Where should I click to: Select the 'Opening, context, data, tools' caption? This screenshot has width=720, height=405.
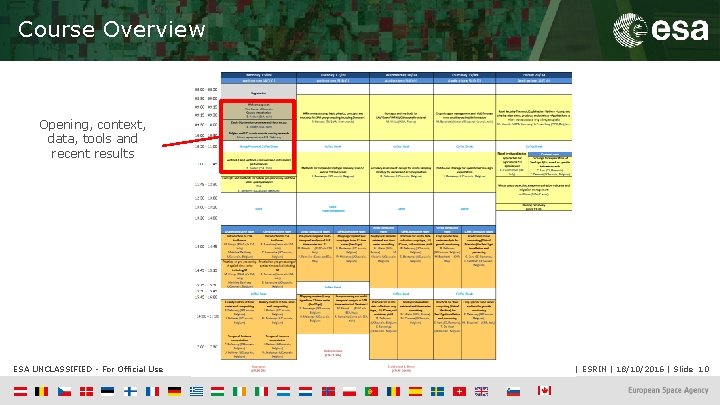point(92,139)
